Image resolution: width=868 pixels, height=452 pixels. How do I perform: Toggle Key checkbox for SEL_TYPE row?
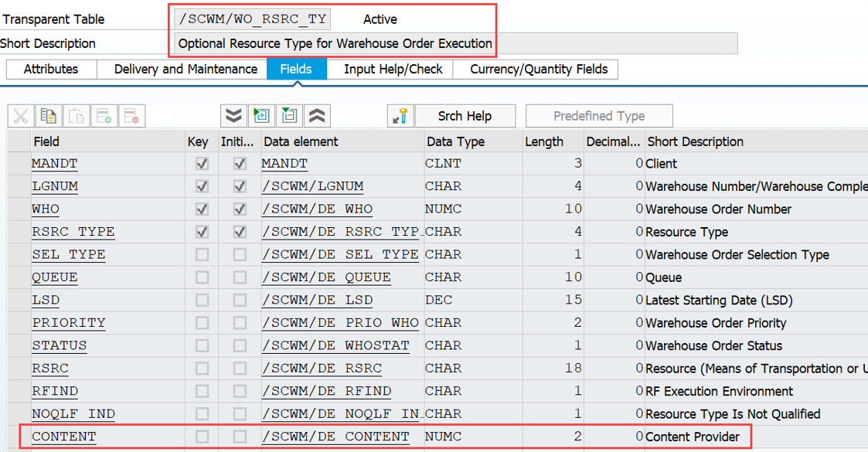202,254
